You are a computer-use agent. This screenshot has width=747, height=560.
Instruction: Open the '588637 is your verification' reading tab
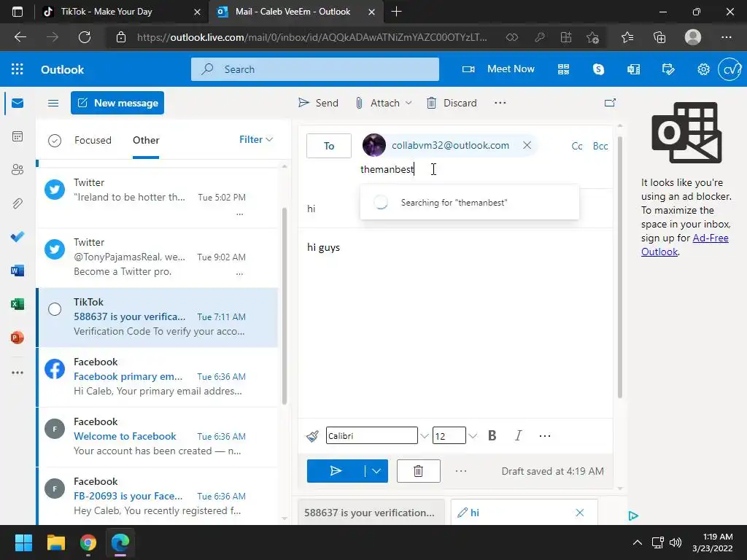click(x=371, y=513)
